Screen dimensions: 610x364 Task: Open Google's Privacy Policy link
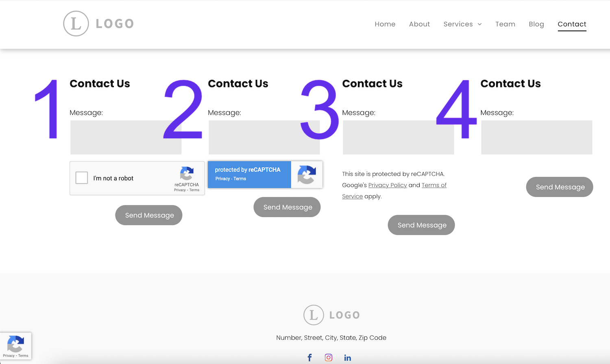(x=388, y=185)
